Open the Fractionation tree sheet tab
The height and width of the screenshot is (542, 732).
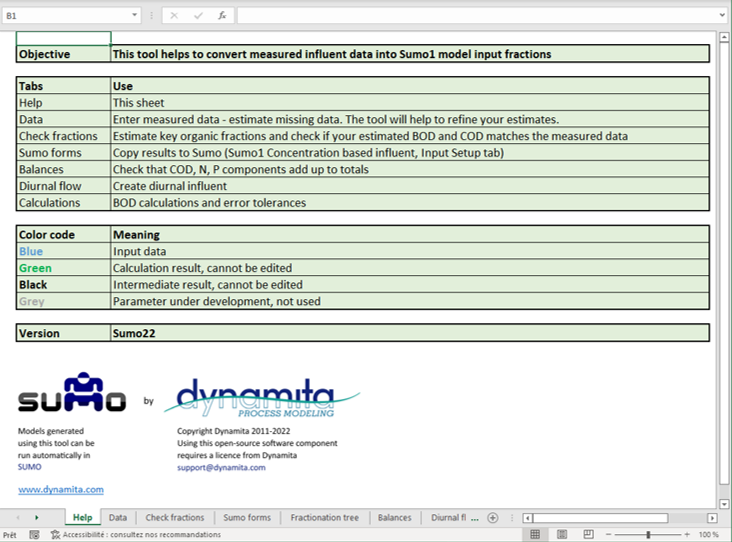pos(324,518)
